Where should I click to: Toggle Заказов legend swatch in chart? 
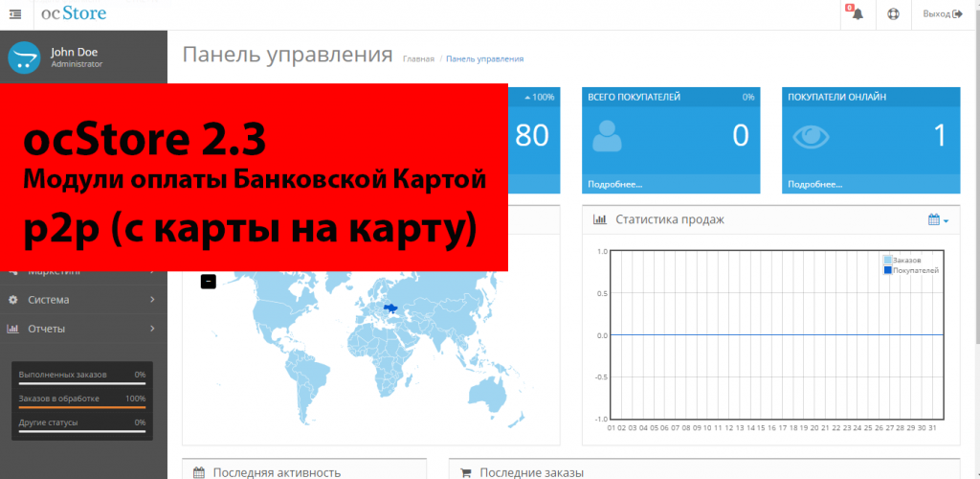(x=887, y=260)
